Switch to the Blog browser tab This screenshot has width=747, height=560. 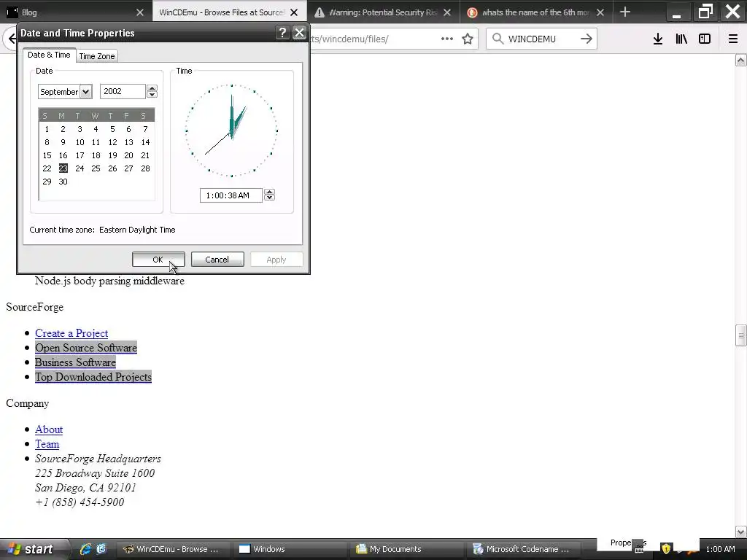71,12
